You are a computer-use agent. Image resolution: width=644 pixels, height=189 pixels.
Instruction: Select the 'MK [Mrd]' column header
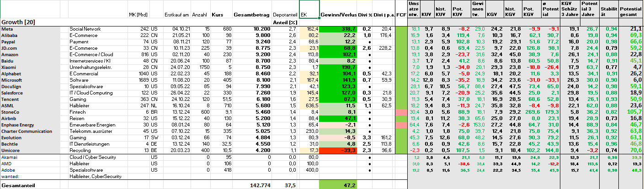(139, 15)
